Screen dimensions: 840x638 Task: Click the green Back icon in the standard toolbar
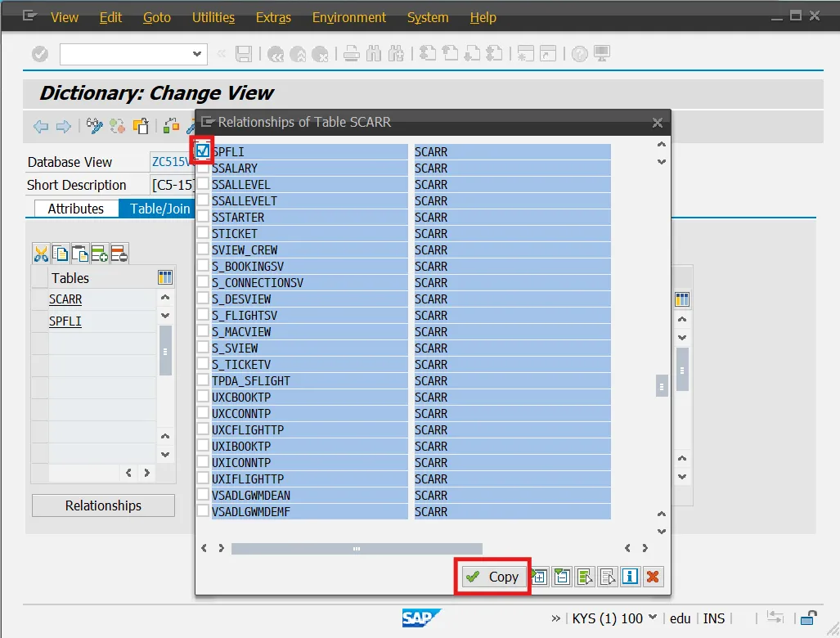tap(276, 54)
